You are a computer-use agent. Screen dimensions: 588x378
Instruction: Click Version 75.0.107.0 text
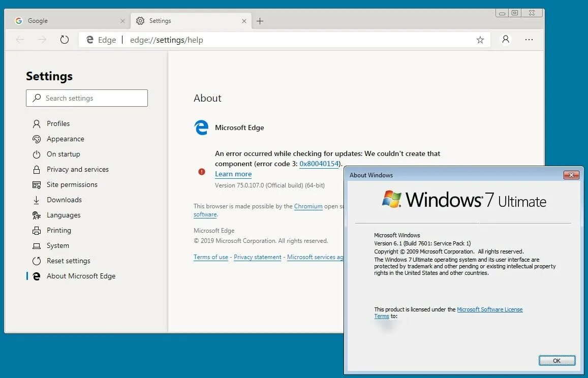pyautogui.click(x=270, y=185)
